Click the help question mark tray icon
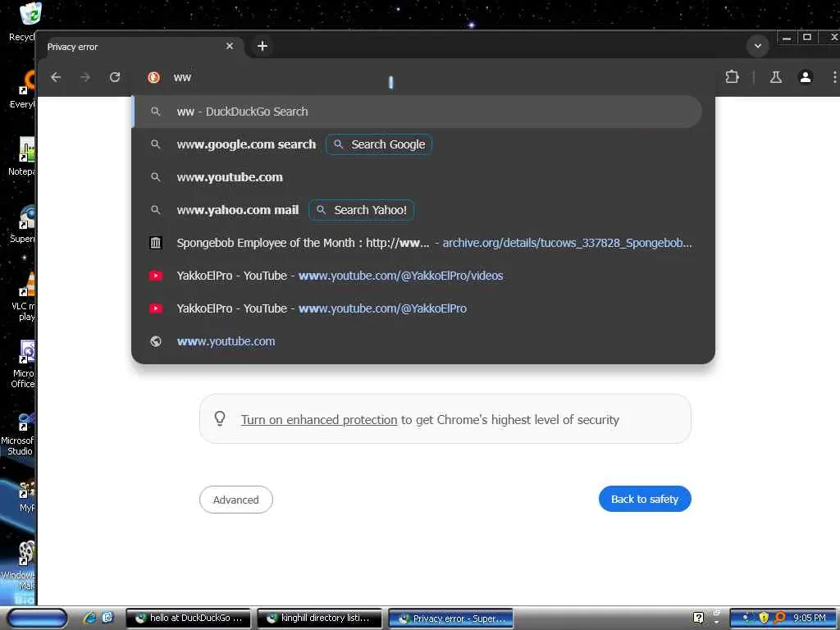This screenshot has height=630, width=840. [x=698, y=618]
